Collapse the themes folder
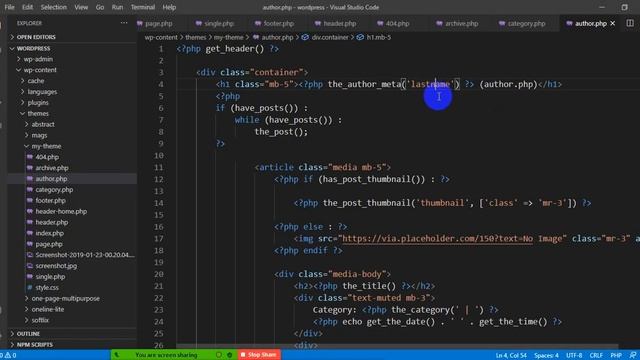This screenshot has width=640, height=360. (38, 113)
